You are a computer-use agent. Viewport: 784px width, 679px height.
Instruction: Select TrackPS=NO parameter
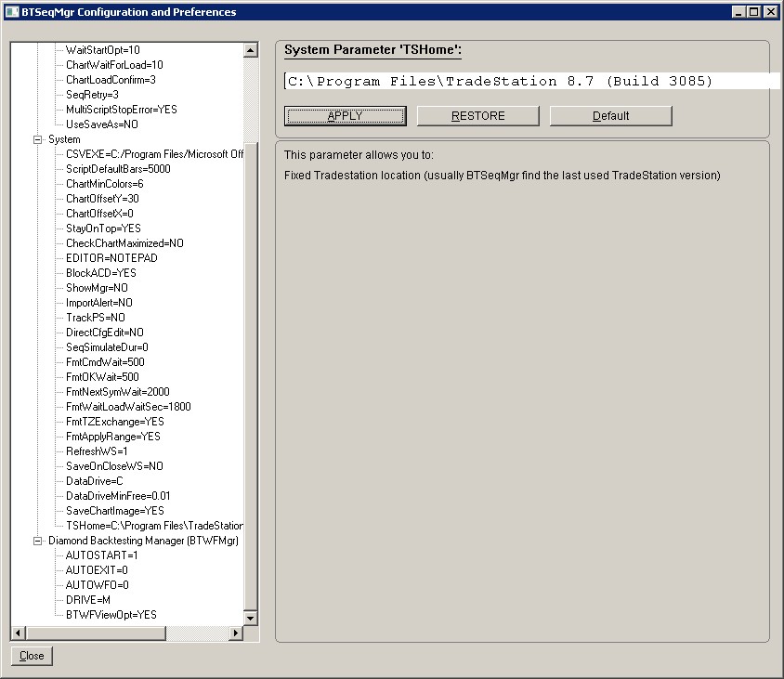point(96,318)
